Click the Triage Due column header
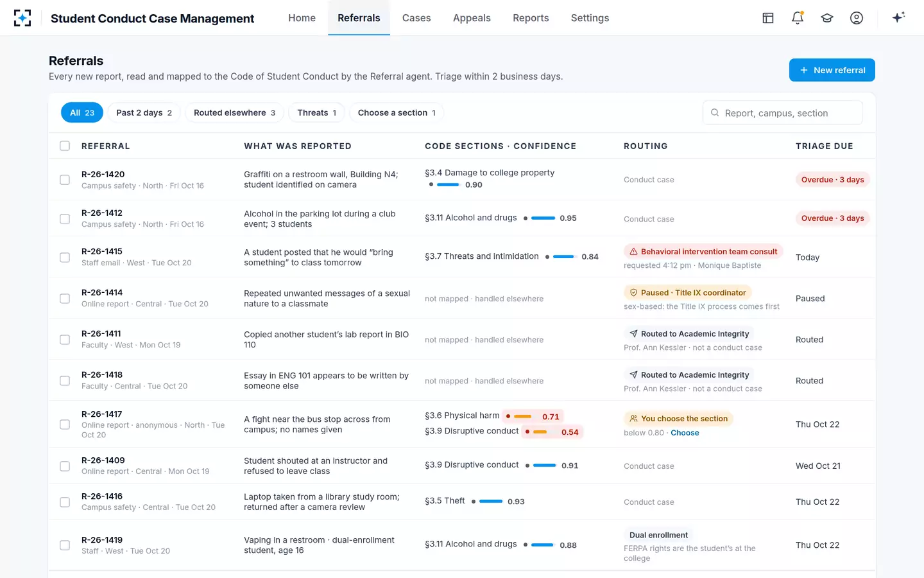The width and height of the screenshot is (924, 578). 824,146
